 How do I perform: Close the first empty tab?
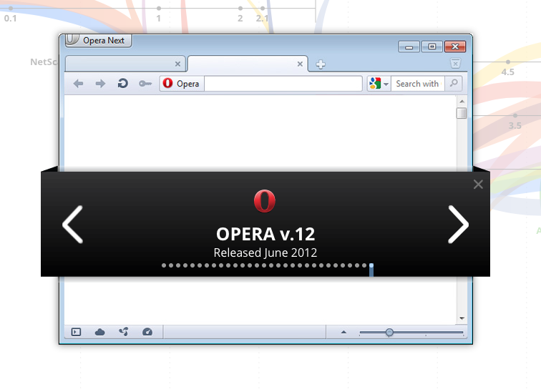(x=177, y=64)
